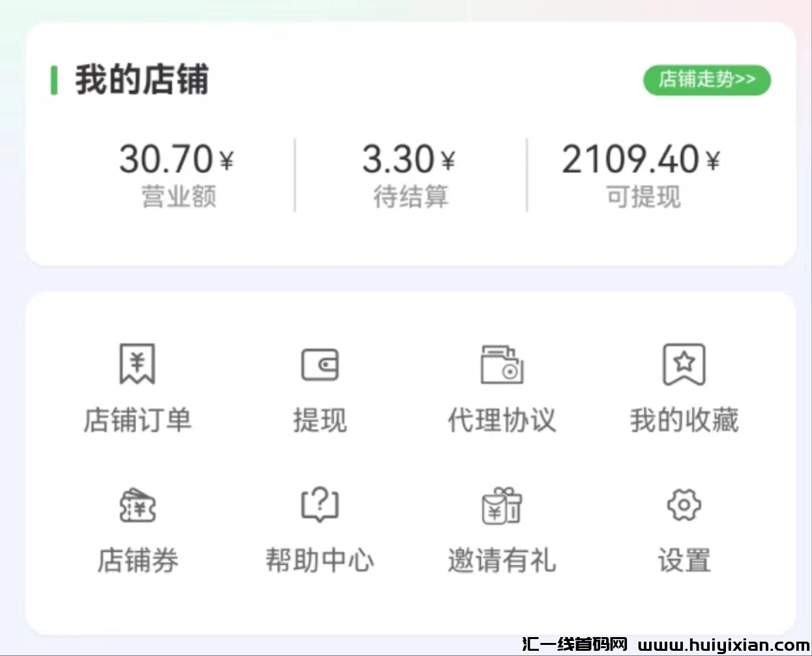Tap the 邀请有礼 text label
This screenshot has width=812, height=656.
[x=502, y=560]
